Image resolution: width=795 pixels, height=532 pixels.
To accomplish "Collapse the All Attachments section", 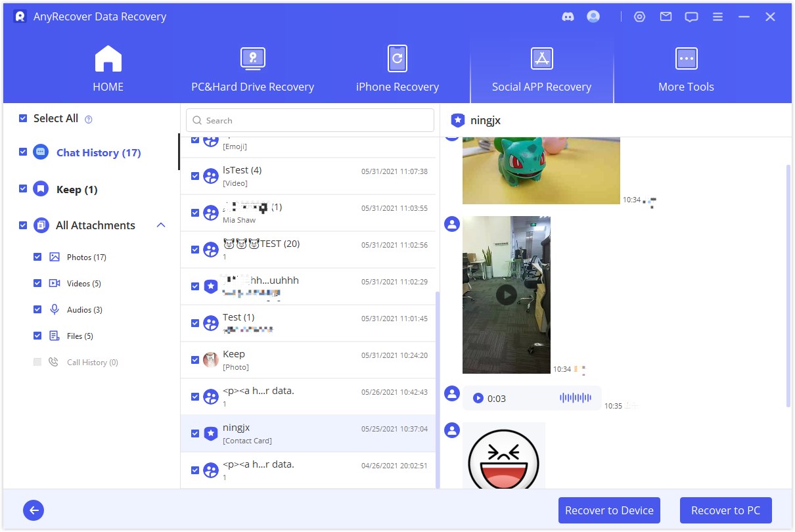I will click(161, 225).
